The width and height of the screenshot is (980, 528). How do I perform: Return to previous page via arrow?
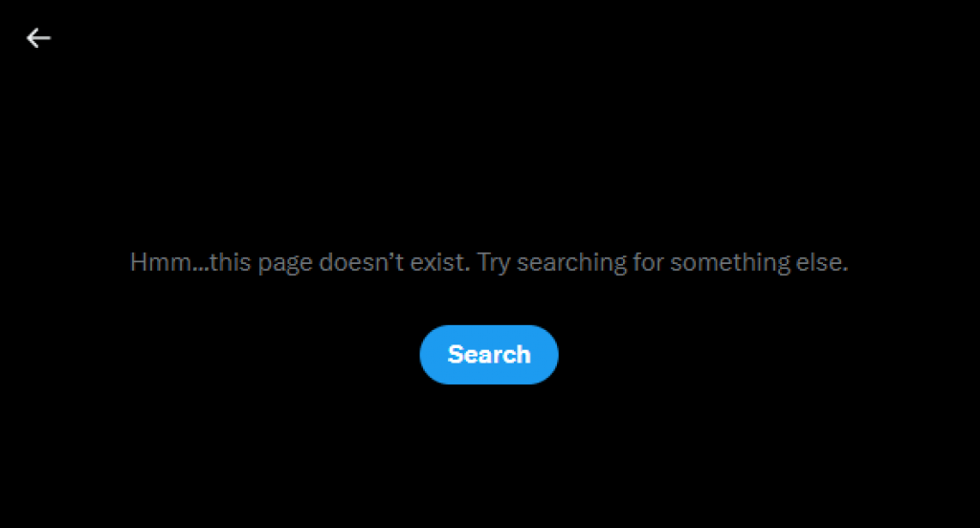(x=38, y=38)
